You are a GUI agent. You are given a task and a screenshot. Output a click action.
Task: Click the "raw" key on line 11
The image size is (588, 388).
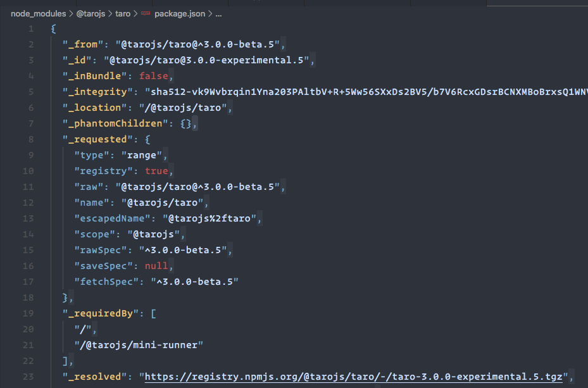89,187
